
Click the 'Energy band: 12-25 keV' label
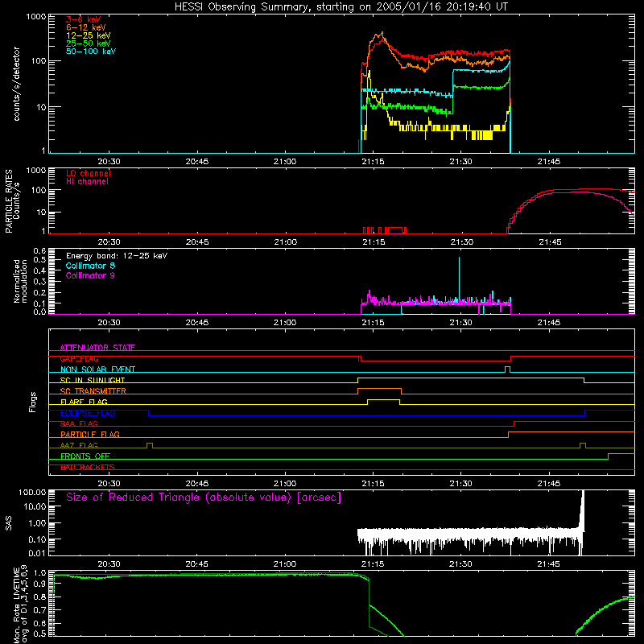pos(117,256)
